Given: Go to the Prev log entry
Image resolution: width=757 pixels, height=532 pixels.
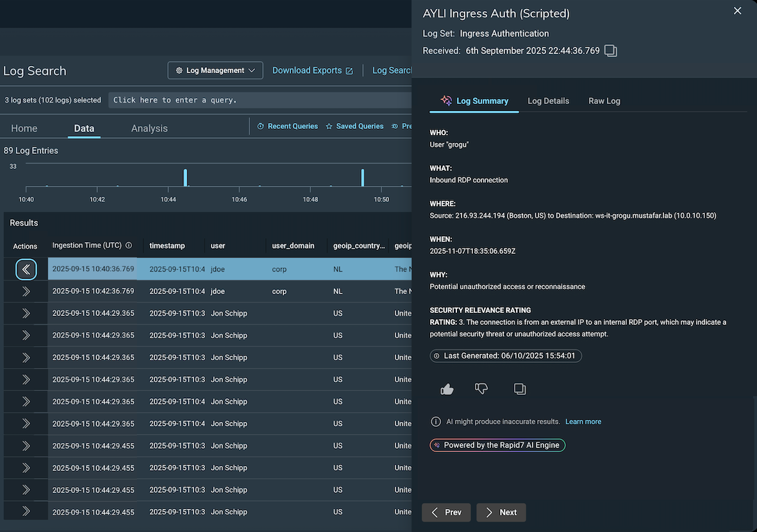Looking at the screenshot, I should [446, 512].
